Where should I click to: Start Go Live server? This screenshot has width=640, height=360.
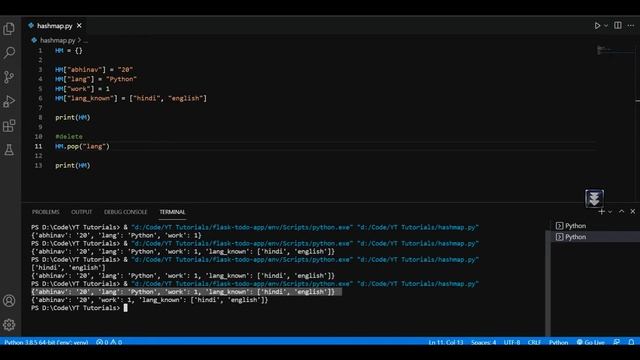591,342
